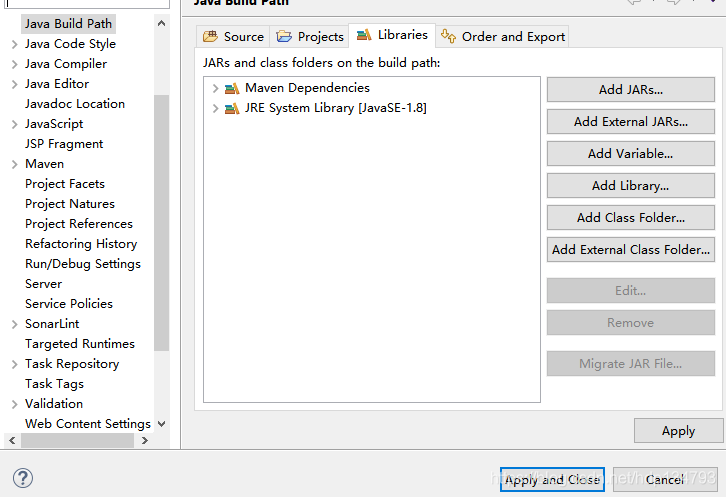Select Java Build Path in sidebar
The image size is (726, 497).
click(x=69, y=24)
